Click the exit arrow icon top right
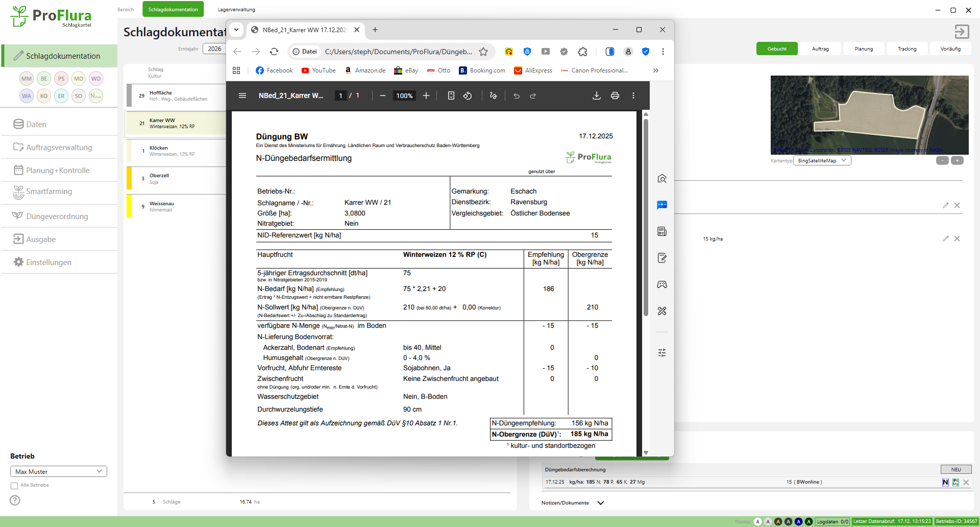 962,32
